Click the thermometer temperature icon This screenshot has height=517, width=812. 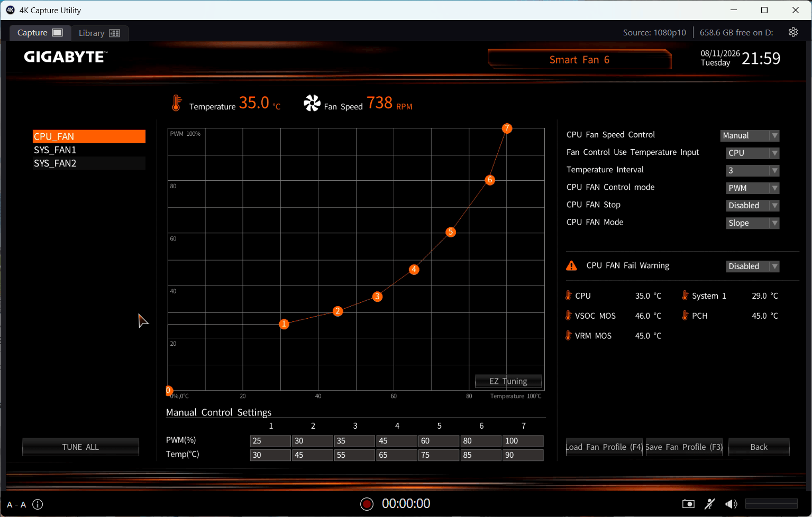(x=176, y=103)
